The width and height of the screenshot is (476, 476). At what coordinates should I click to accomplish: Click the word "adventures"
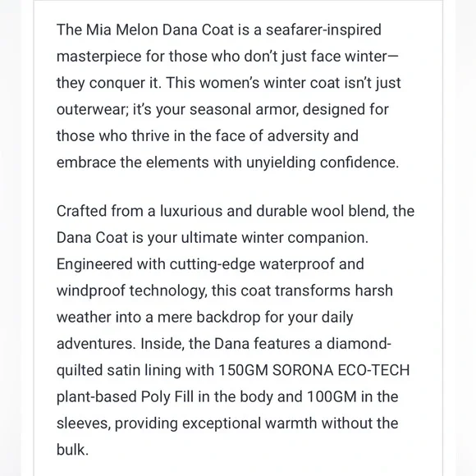click(96, 344)
